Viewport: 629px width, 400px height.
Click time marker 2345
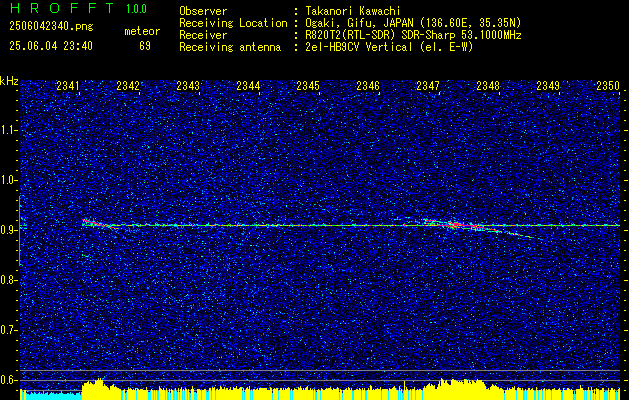click(308, 85)
